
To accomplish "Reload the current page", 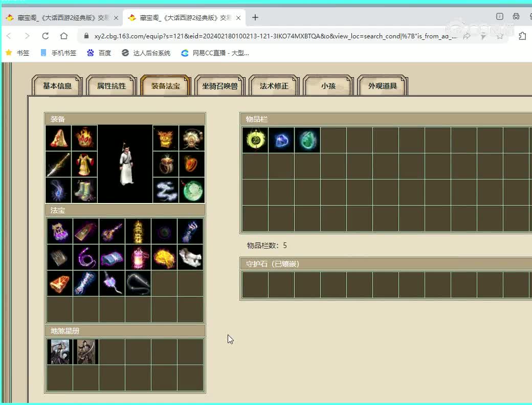I will [x=46, y=36].
